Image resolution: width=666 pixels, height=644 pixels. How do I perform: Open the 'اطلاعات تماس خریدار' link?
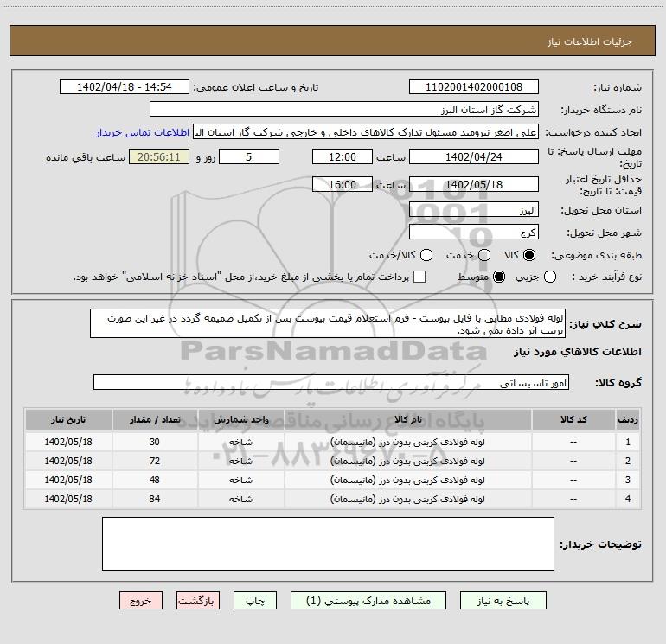tap(143, 133)
